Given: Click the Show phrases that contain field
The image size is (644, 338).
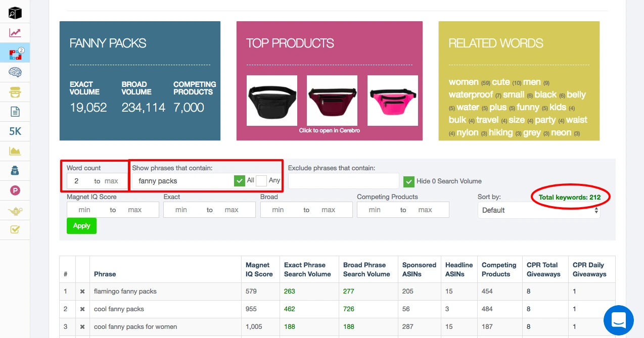Looking at the screenshot, I should tap(182, 181).
